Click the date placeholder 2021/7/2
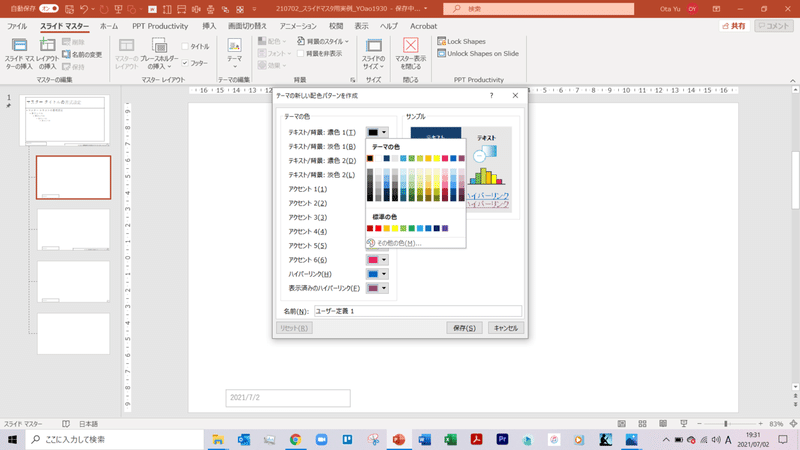Viewport: 800px width, 450px height. click(x=288, y=398)
